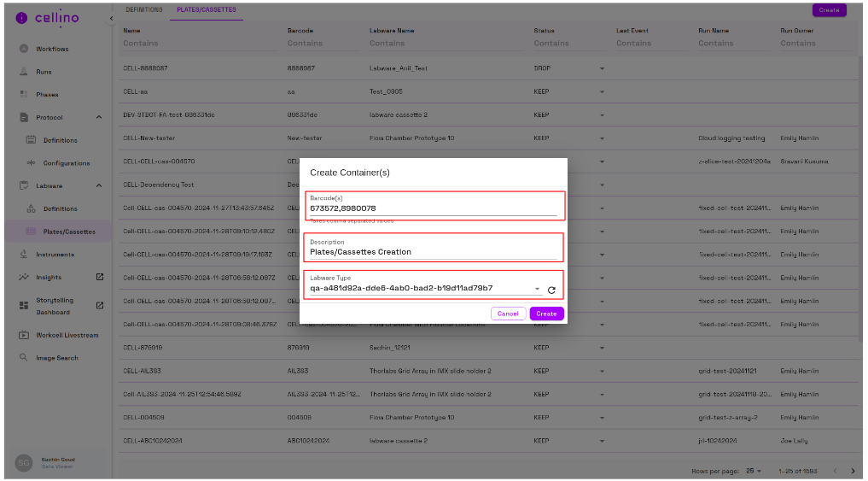Open the Labware Type dropdown arrow
Screen dimensions: 868x481
point(537,290)
